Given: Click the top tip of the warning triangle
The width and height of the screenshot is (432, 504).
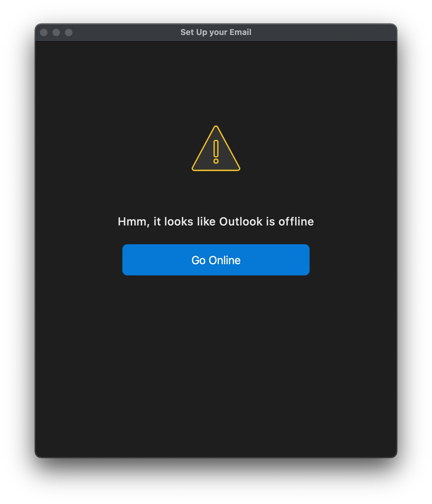Looking at the screenshot, I should click(216, 127).
